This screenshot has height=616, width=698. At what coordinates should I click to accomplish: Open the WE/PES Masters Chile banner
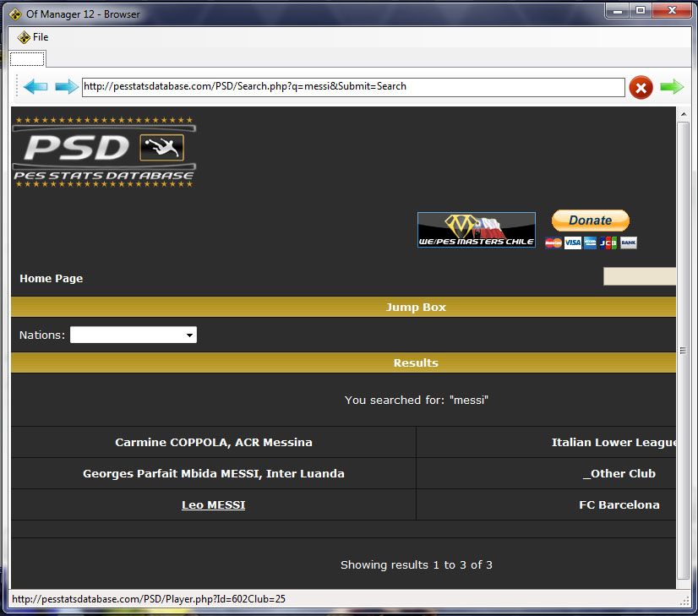coord(476,230)
